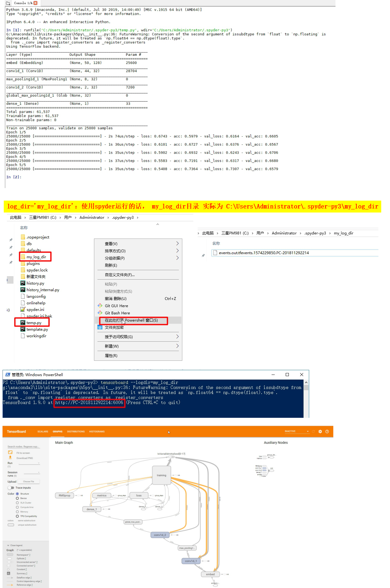Click the unique substructure color swatch
Viewport: 390px width, 588px height.
coord(11,525)
